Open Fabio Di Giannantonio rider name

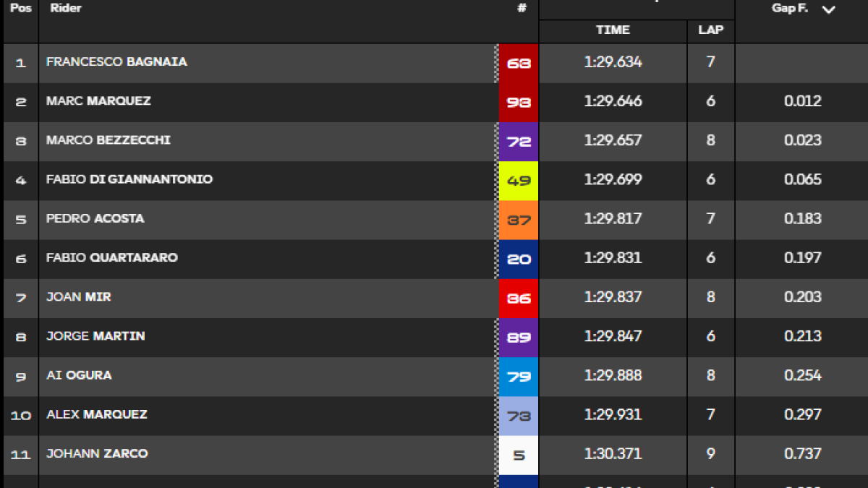click(129, 179)
